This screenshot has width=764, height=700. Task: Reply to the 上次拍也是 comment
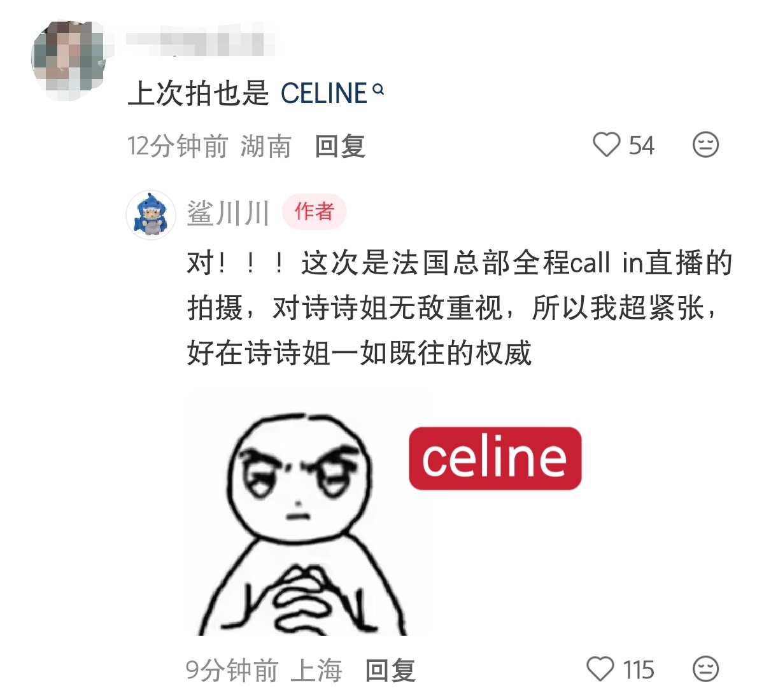coord(340,146)
